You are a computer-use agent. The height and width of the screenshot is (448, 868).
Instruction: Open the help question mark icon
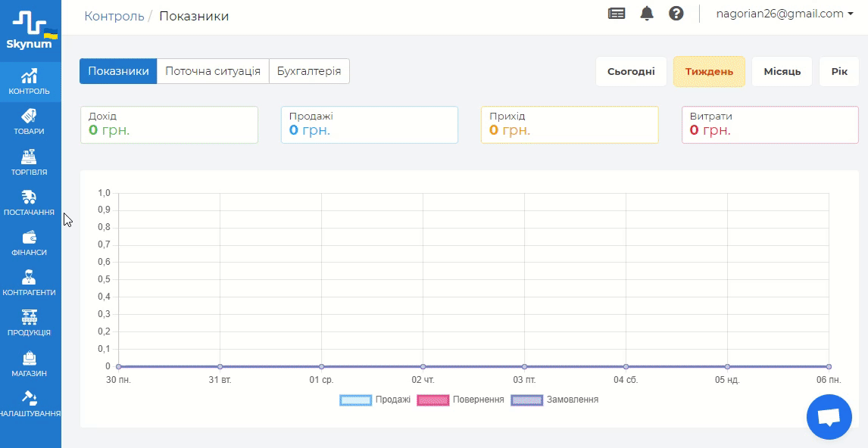tap(676, 14)
